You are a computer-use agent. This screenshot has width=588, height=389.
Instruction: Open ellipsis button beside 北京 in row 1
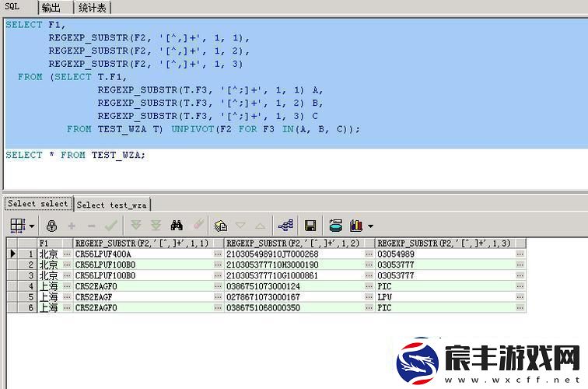(x=67, y=254)
